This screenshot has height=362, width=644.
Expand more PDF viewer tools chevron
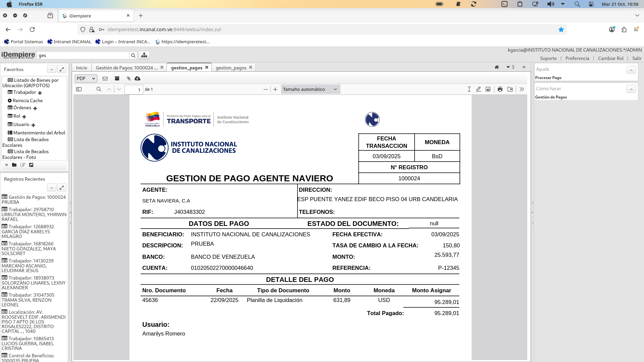[x=522, y=89]
